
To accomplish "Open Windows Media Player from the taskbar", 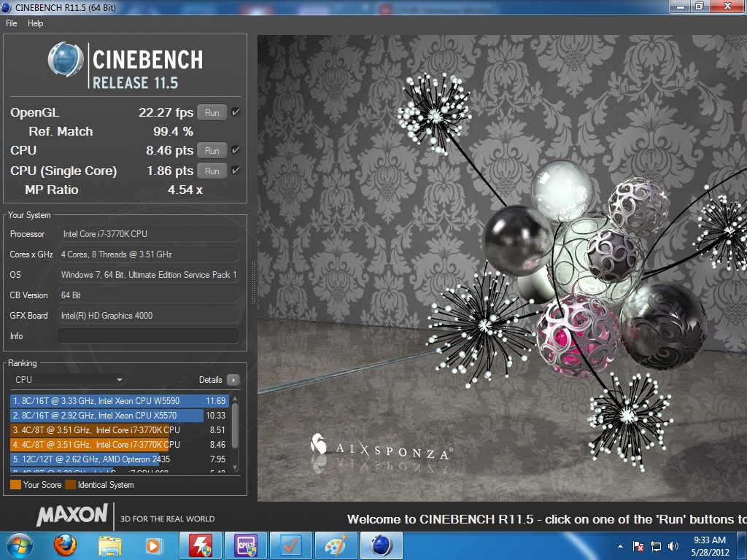I will (x=154, y=545).
